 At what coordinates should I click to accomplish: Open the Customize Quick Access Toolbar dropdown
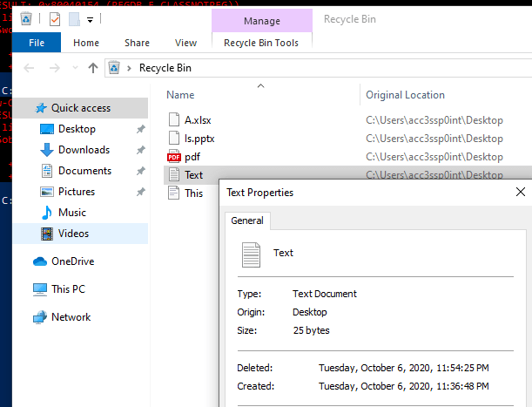(90, 20)
